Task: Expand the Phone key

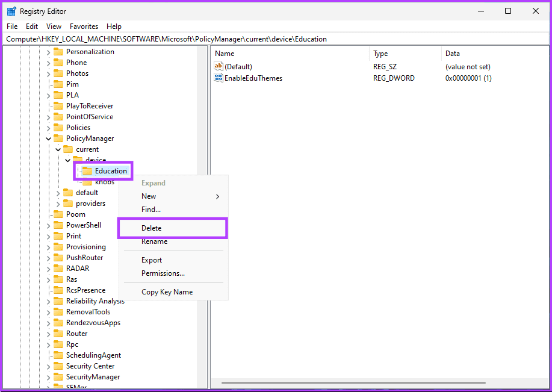Action: click(x=49, y=63)
